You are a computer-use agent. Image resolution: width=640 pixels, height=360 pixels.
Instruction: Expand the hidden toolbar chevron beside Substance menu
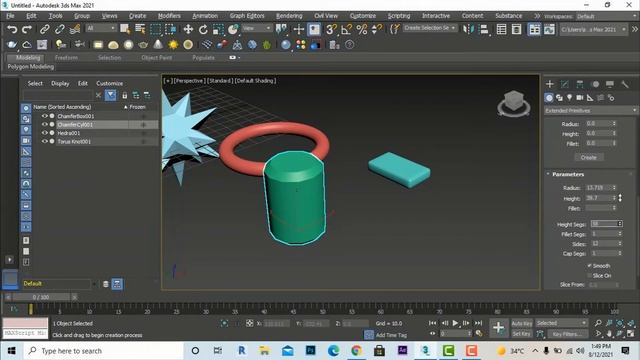[537, 16]
